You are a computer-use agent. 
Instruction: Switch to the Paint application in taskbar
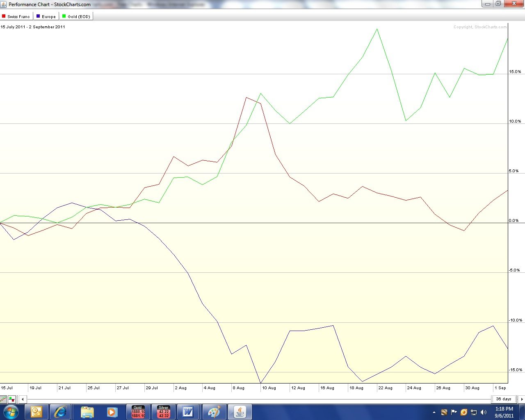tap(214, 412)
